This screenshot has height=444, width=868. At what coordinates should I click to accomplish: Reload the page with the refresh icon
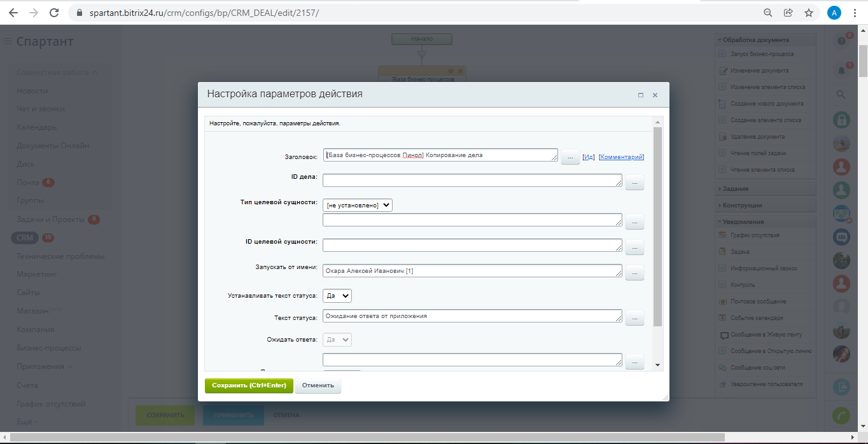tap(54, 13)
